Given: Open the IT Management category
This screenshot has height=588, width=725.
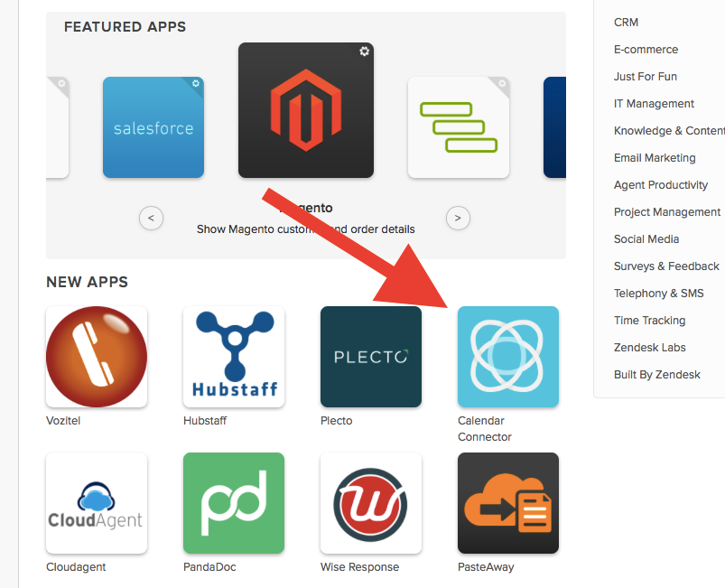Looking at the screenshot, I should point(654,104).
